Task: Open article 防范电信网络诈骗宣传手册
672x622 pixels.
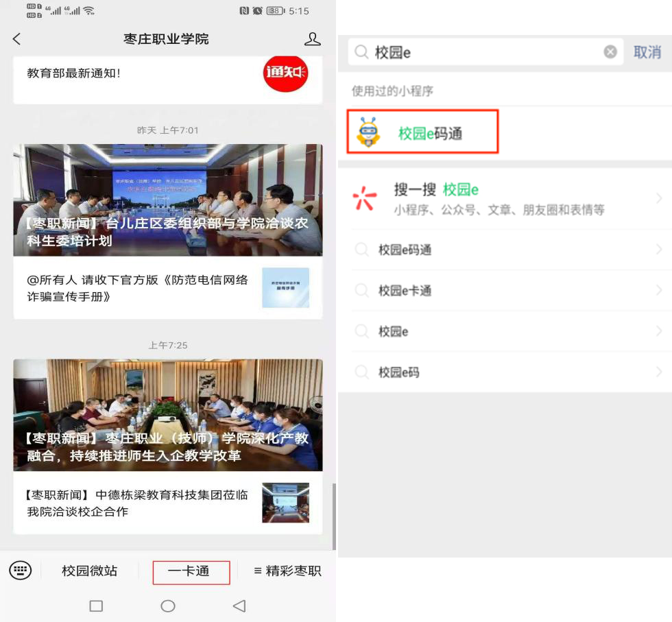Action: click(167, 287)
